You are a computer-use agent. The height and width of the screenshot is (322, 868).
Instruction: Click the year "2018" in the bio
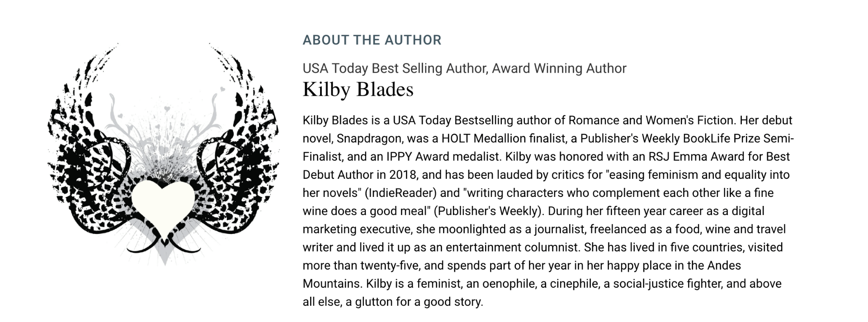[402, 175]
